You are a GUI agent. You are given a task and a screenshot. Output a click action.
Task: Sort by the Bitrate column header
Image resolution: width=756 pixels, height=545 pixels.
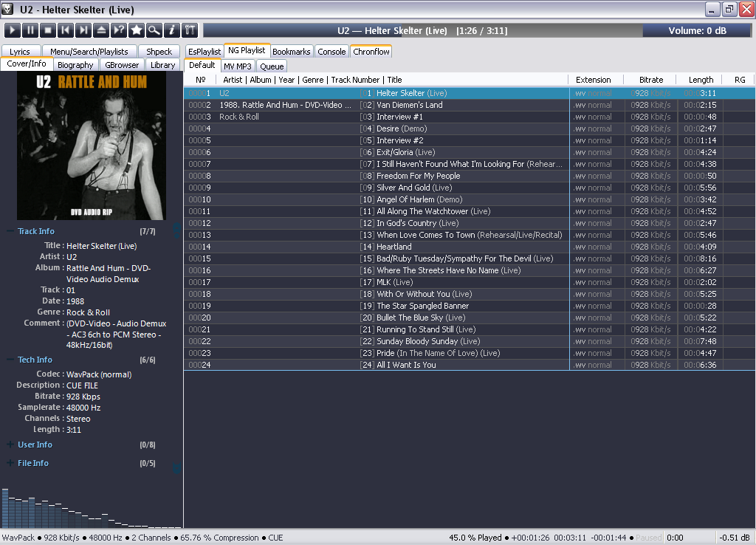pyautogui.click(x=651, y=80)
